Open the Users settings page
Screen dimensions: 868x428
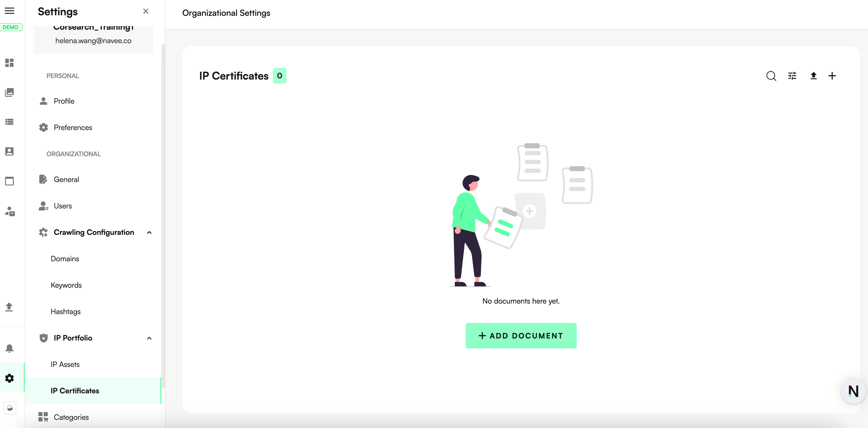(63, 206)
